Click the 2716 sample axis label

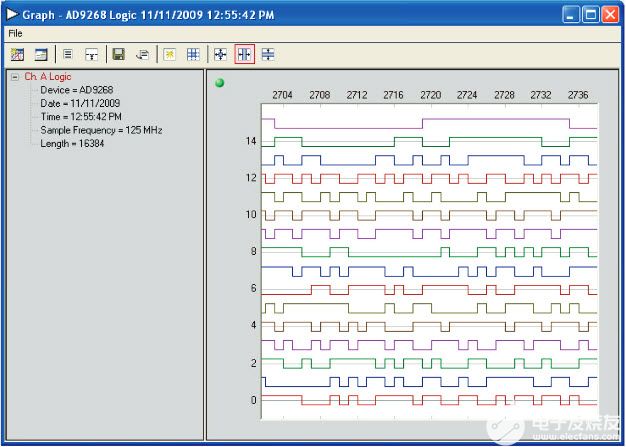pos(393,95)
